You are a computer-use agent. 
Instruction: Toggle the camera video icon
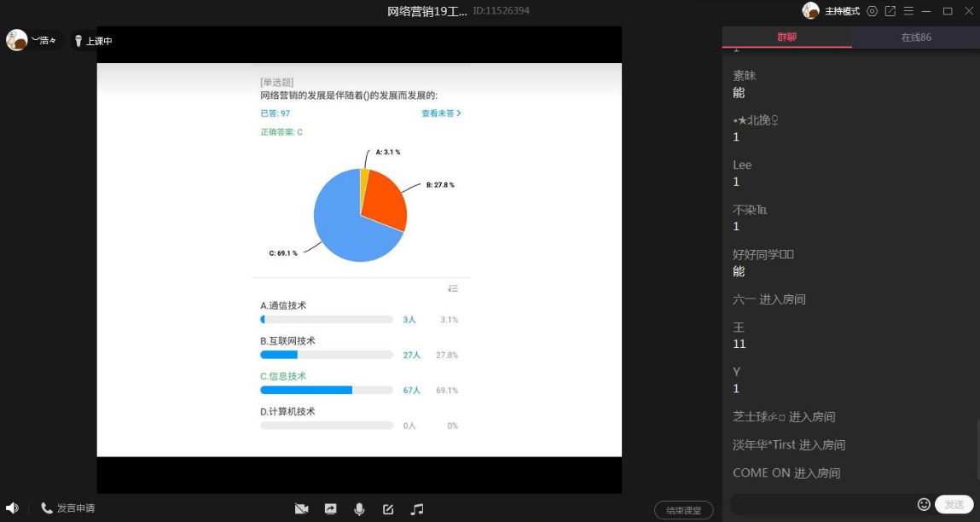pyautogui.click(x=301, y=509)
